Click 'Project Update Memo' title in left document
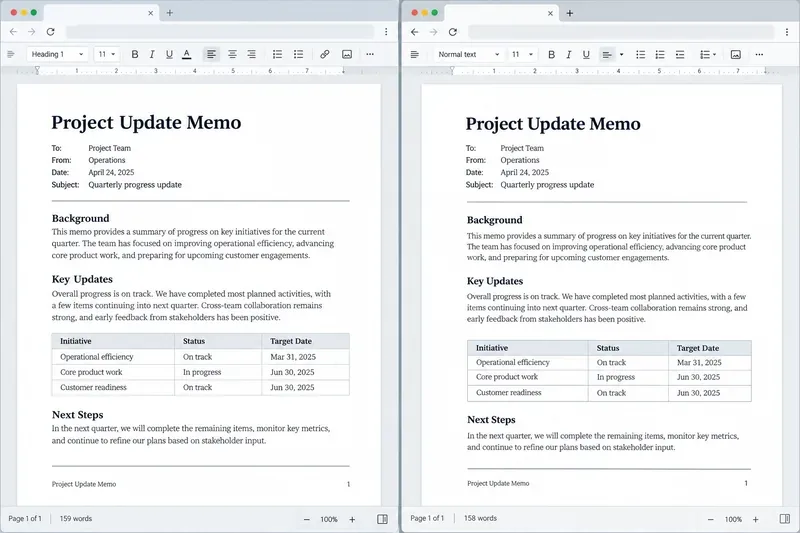This screenshot has width=800, height=533. 146,123
